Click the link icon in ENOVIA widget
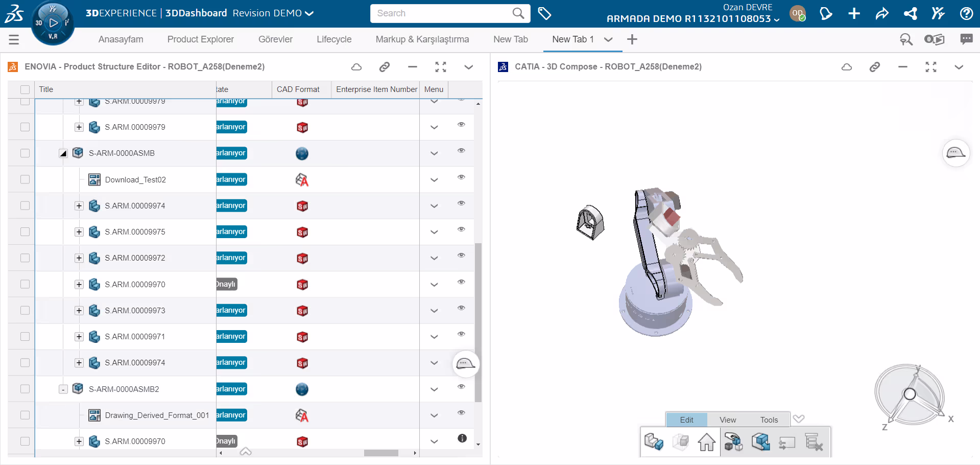Viewport: 980px width, 465px height. [x=385, y=67]
